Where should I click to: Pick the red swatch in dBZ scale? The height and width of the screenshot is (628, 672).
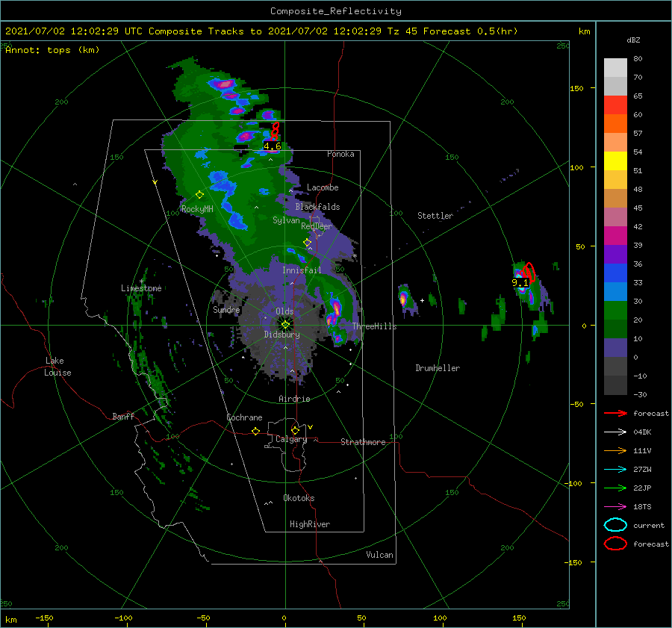615,105
